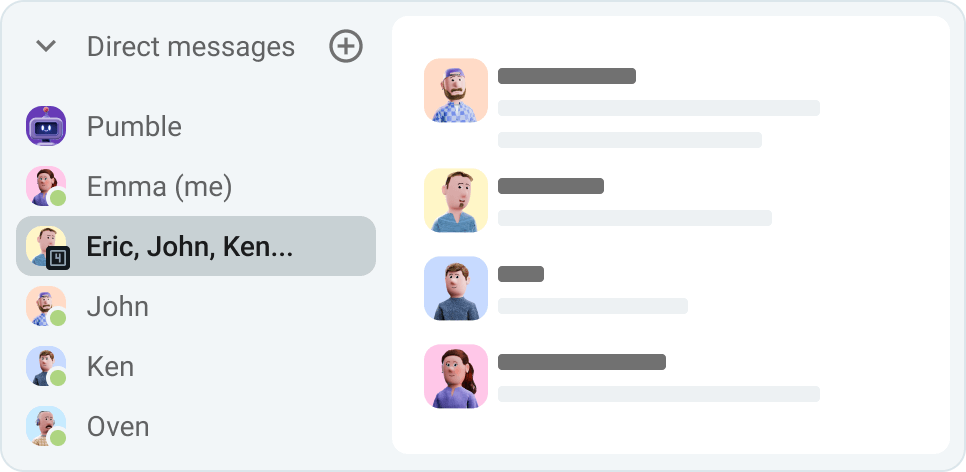
Task: Click the Pumble bot avatar icon
Action: tap(46, 127)
